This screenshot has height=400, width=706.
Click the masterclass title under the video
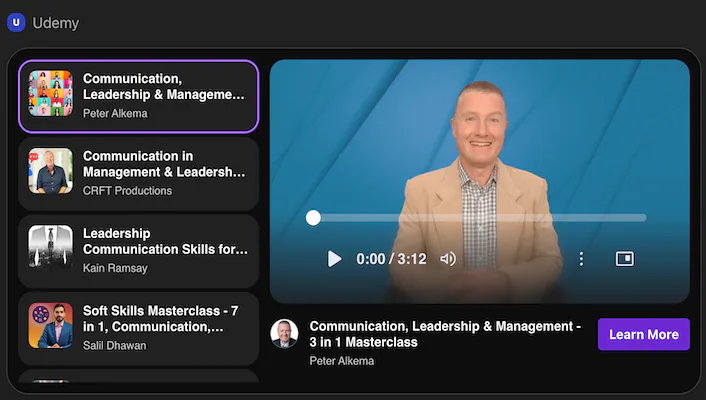[x=445, y=334]
